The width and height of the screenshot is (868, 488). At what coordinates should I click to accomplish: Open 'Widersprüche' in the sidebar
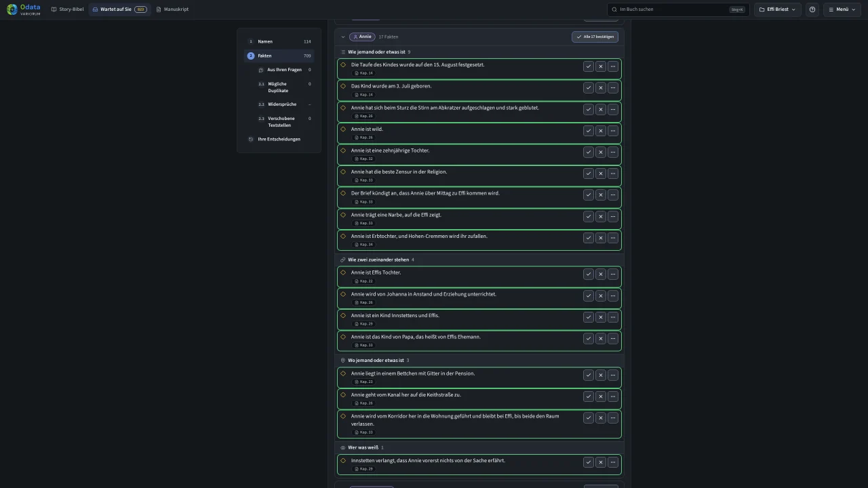[284, 104]
